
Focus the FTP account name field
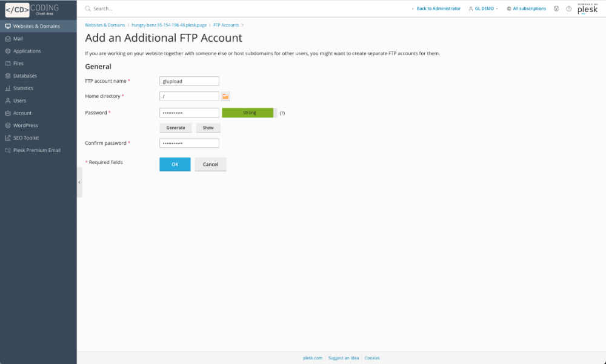[x=189, y=81]
